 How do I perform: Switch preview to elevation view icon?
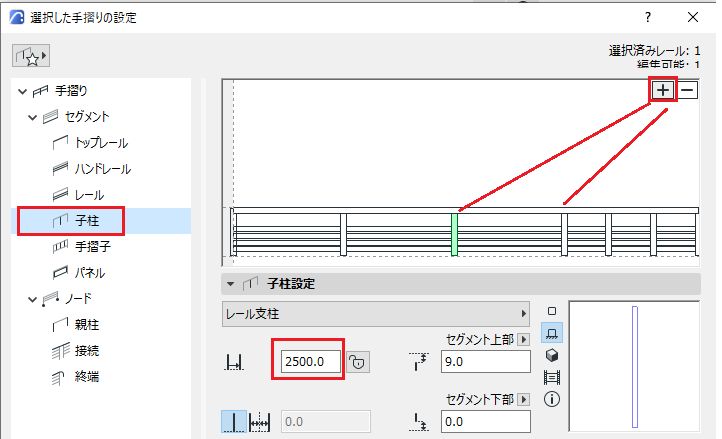552,333
